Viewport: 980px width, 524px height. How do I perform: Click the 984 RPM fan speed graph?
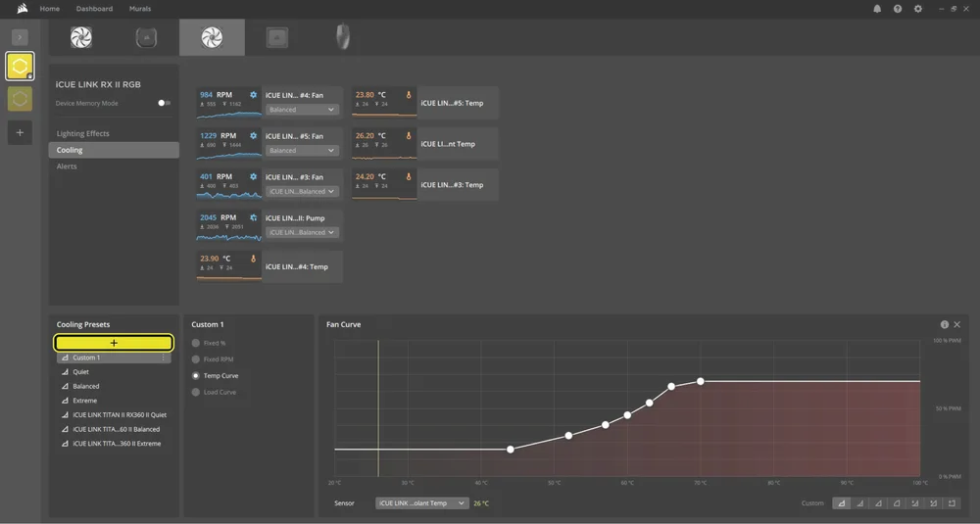click(x=228, y=114)
